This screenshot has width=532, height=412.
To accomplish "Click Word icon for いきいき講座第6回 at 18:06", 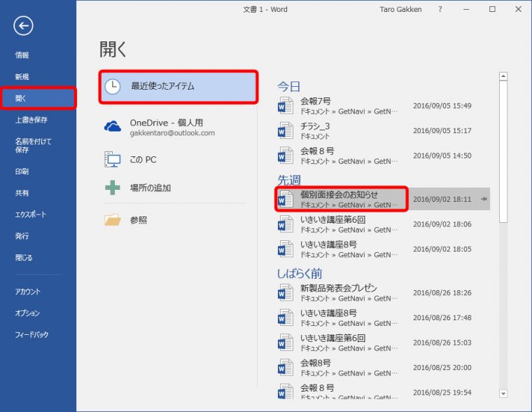I will (286, 224).
